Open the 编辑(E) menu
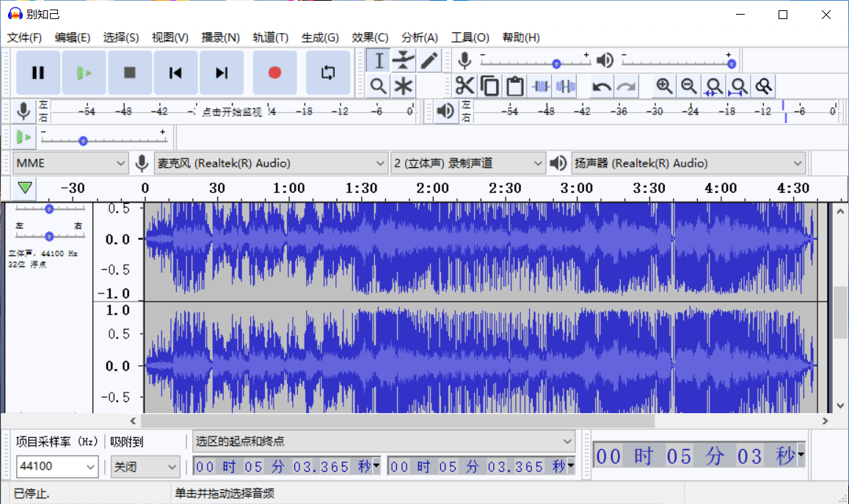 [72, 37]
